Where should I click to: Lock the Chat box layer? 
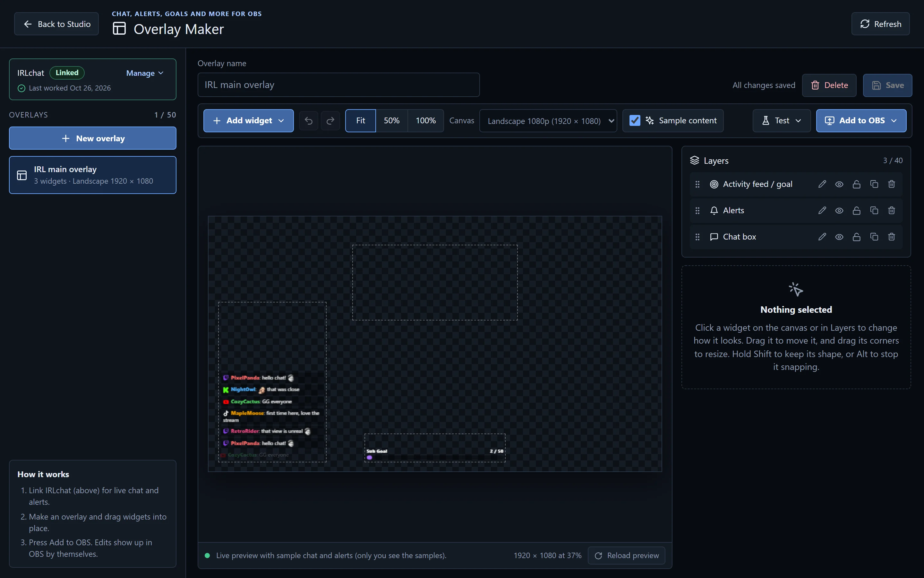click(856, 237)
